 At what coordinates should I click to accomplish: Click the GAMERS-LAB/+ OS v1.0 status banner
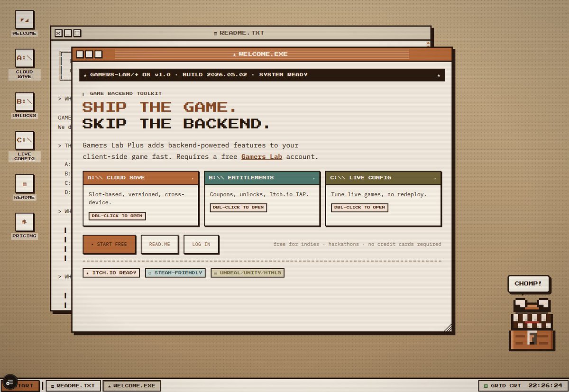tap(262, 75)
